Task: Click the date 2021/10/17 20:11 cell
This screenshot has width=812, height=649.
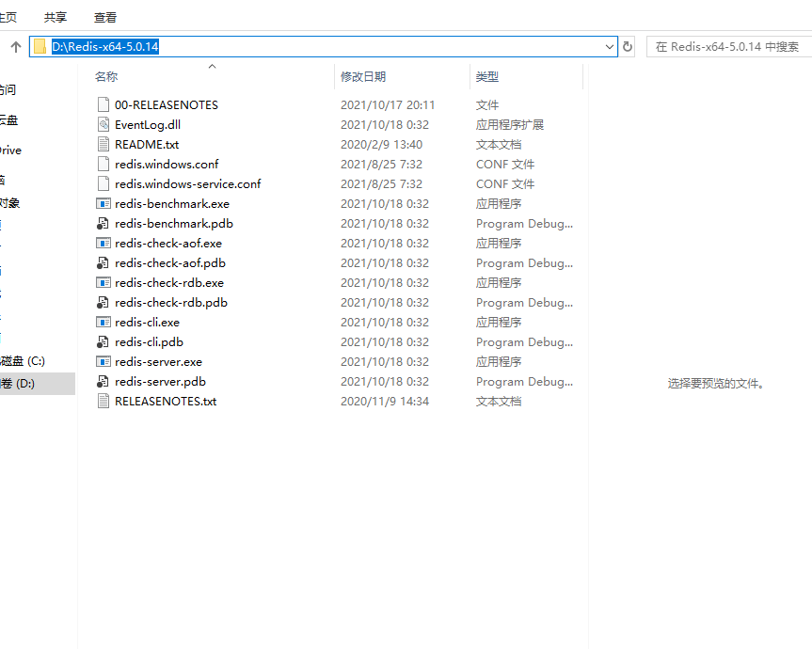Action: click(388, 105)
